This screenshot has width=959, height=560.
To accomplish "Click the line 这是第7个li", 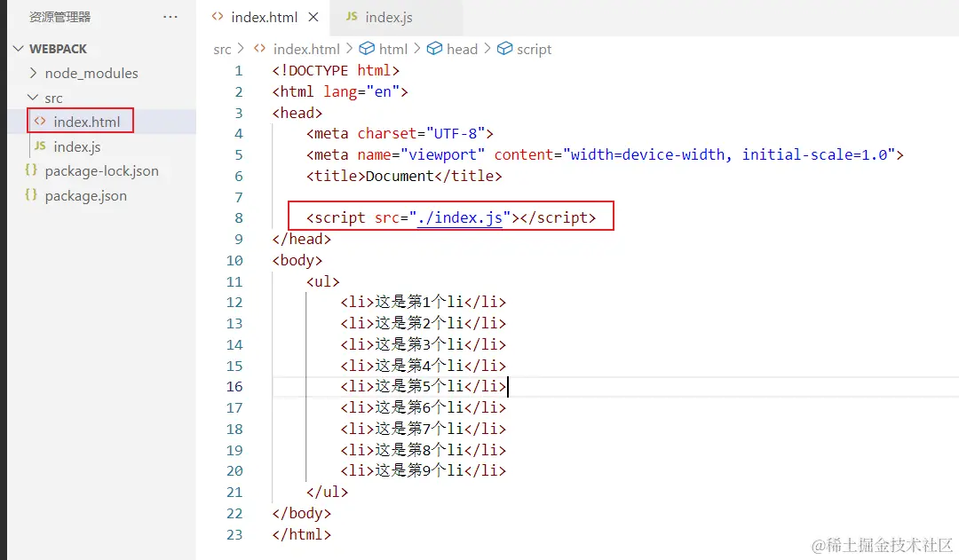I will coord(424,430).
